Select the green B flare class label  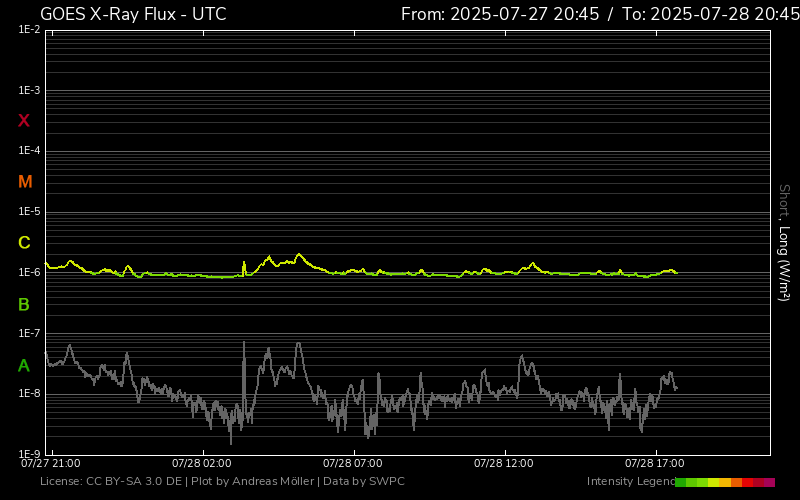(x=24, y=304)
